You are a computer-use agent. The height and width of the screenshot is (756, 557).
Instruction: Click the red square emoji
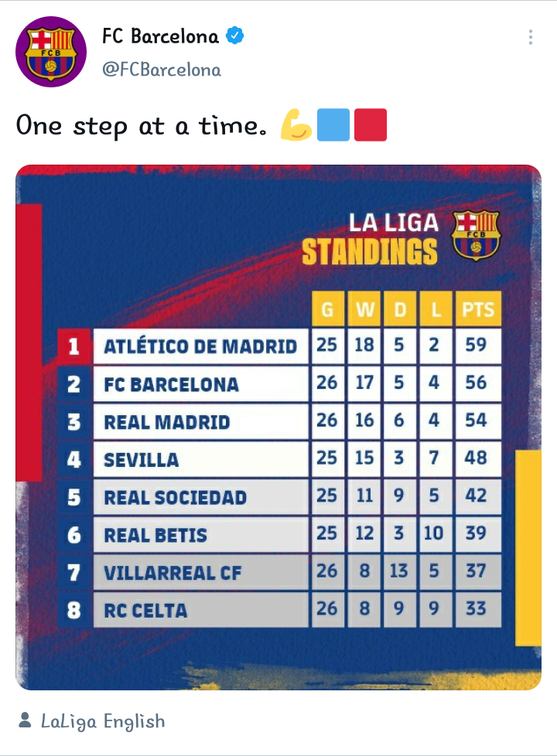[371, 125]
